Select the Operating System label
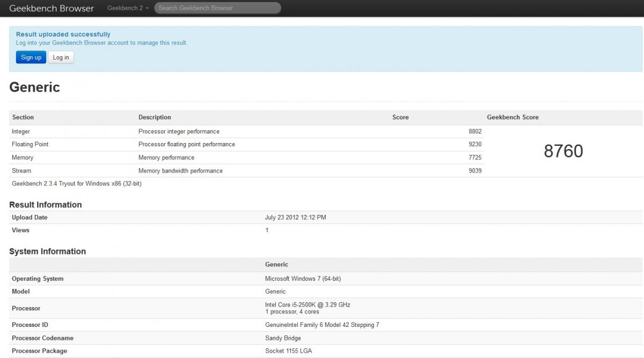Screen dimensions: 644x358 coord(38,279)
